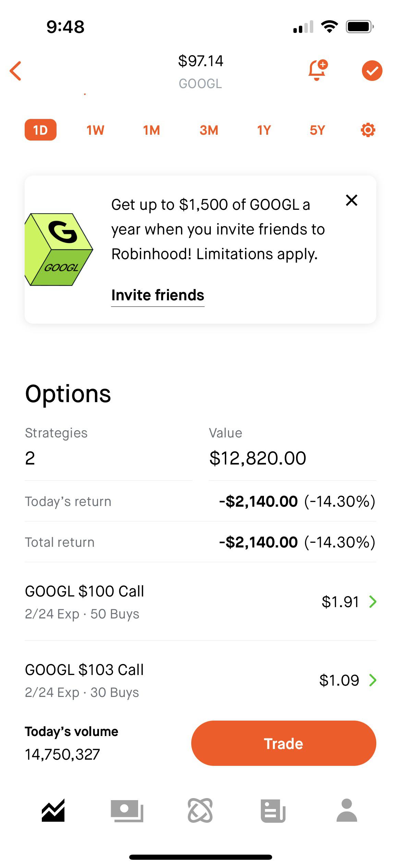Open the account profile tab icon
This screenshot has width=401, height=868.
pos(347,810)
